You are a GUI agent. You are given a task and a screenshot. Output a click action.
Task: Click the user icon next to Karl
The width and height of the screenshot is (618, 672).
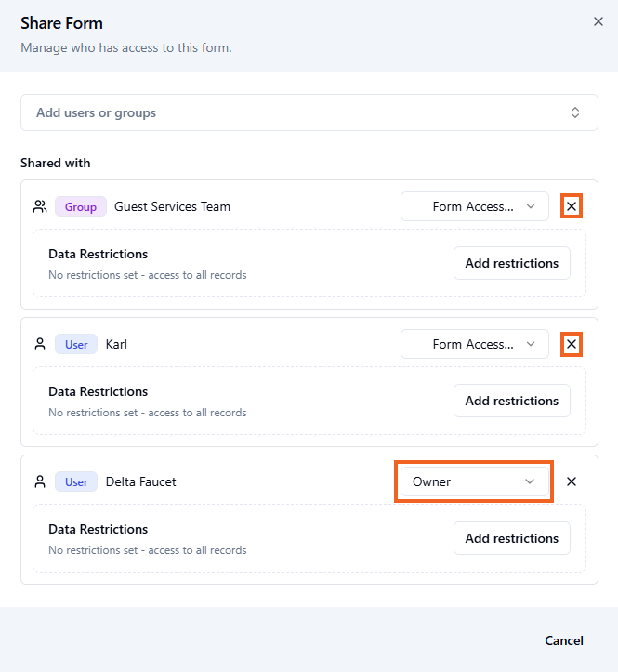point(40,344)
